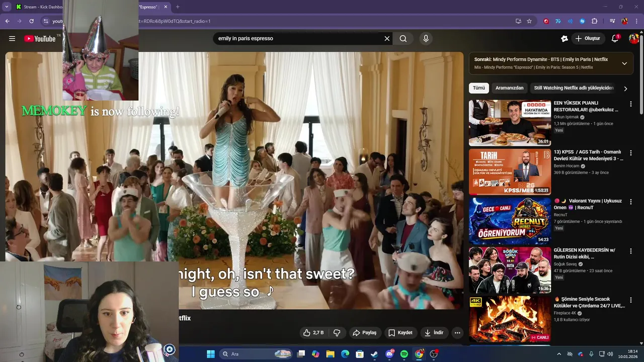Open Microsoft Edge from the taskbar
Screen dimensions: 644x362
(x=345, y=354)
